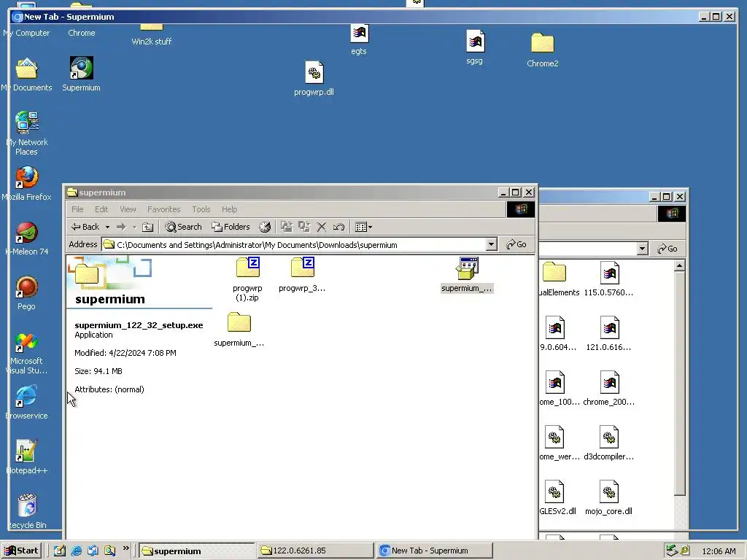Select the 115.0.5760... file

(x=609, y=279)
